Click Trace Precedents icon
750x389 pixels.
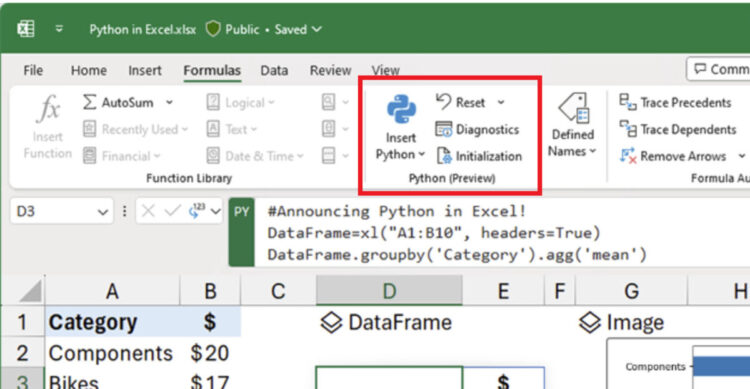click(x=627, y=102)
